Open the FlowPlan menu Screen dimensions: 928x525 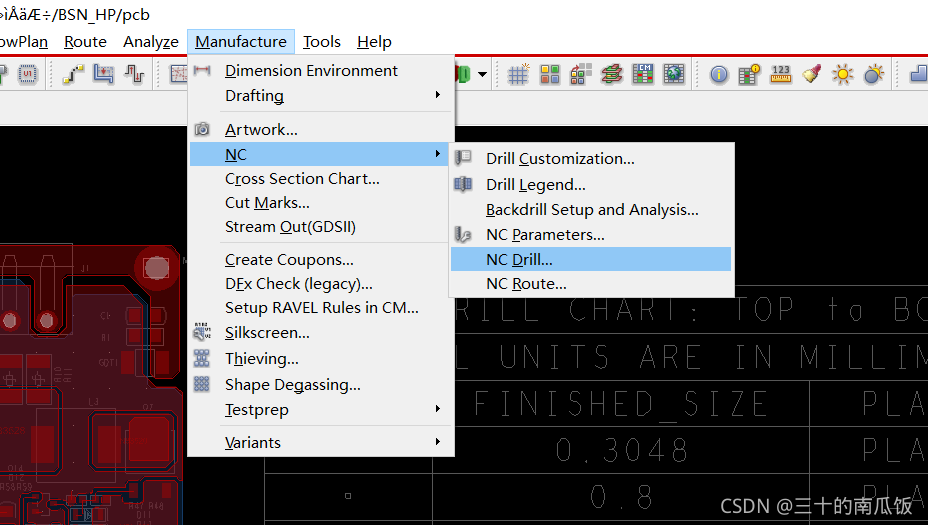coord(22,42)
